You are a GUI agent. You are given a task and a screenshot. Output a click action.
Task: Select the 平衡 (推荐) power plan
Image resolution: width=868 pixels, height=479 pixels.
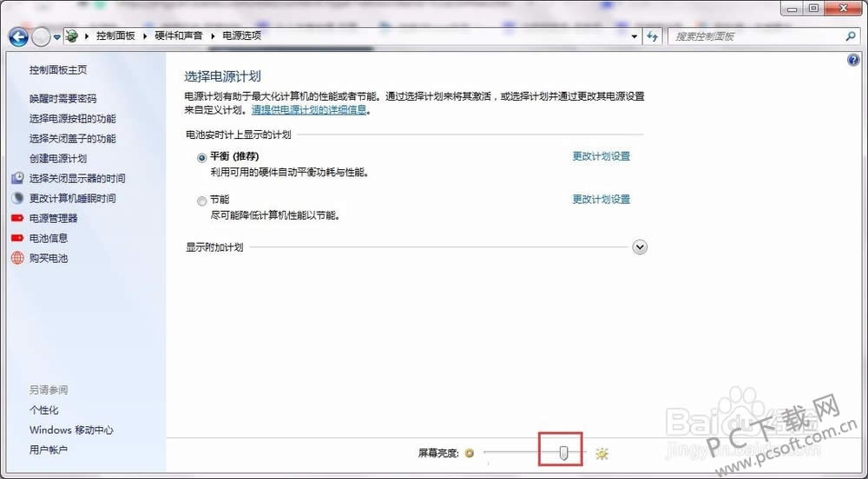pos(202,157)
